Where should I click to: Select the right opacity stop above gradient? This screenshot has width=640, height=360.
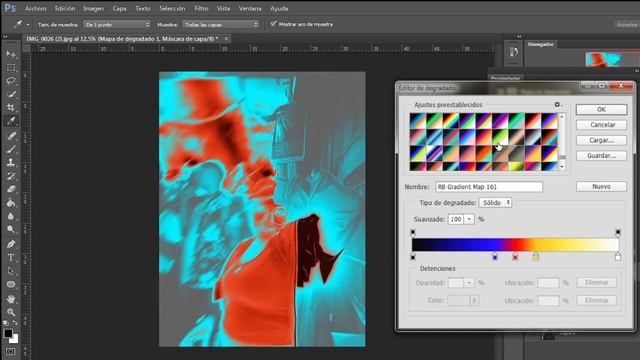[618, 233]
